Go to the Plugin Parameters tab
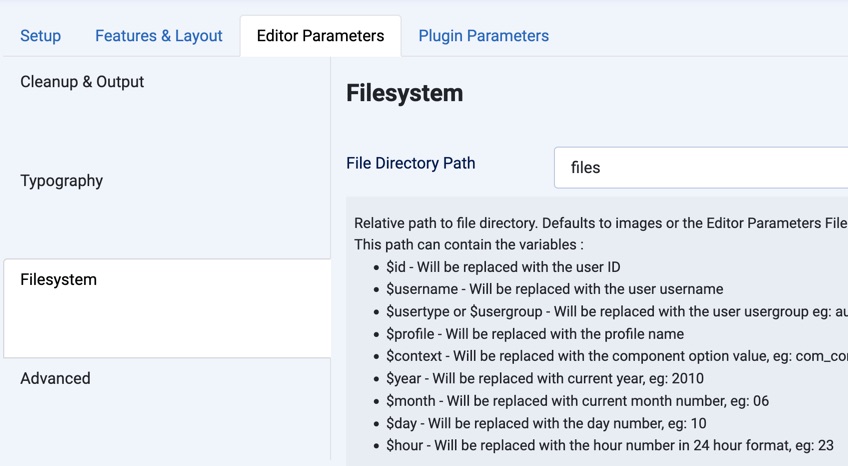This screenshot has width=848, height=466. click(x=483, y=36)
